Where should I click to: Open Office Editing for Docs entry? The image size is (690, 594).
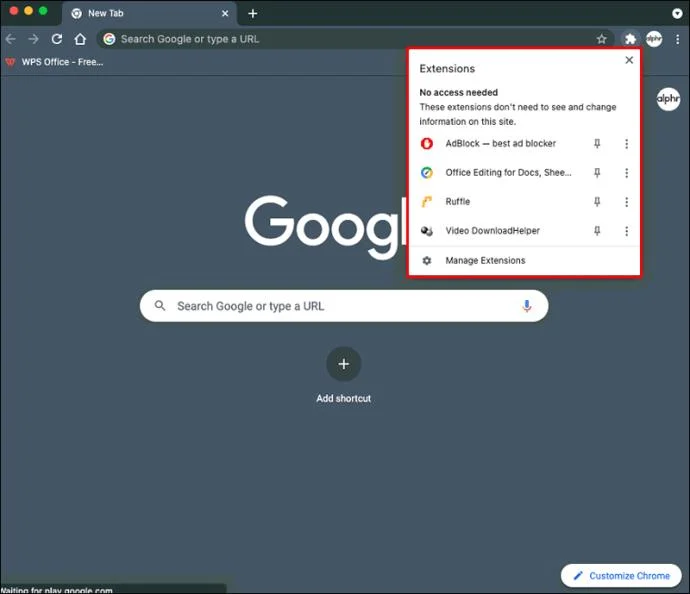[508, 172]
